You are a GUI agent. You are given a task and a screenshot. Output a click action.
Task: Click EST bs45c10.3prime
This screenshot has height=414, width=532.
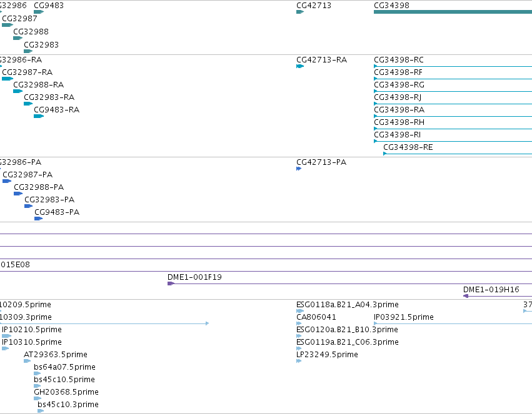41,411
